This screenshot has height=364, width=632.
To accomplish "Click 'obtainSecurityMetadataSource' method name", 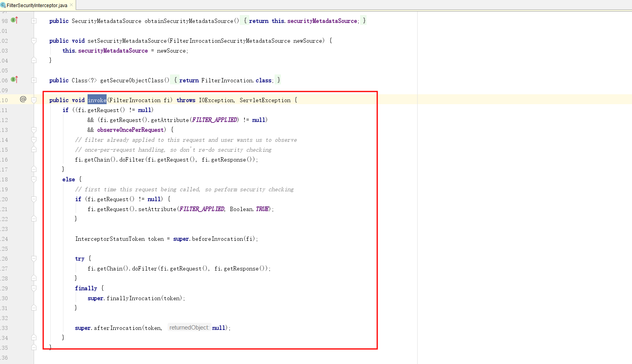I will click(189, 21).
